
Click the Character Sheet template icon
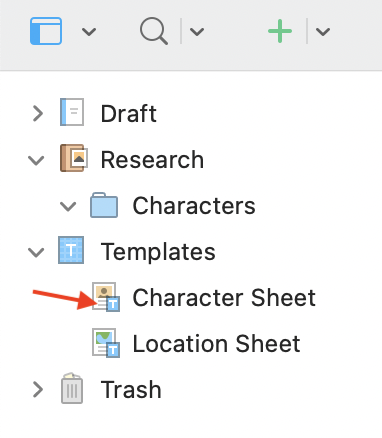(x=106, y=297)
